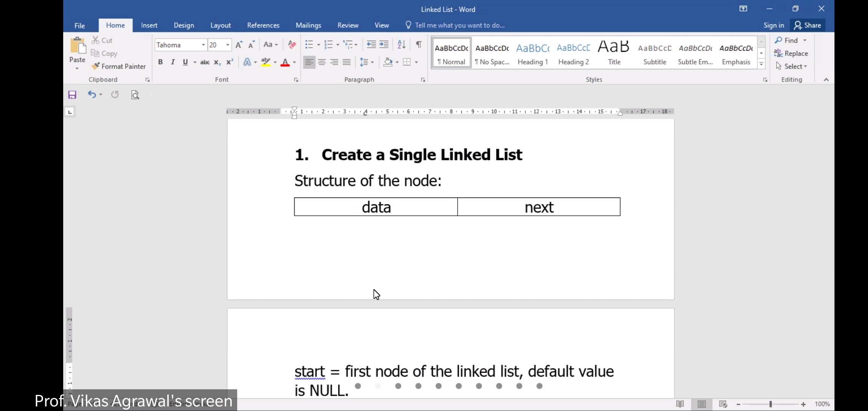868x411 pixels.
Task: Click the Undo arrow icon
Action: [92, 94]
